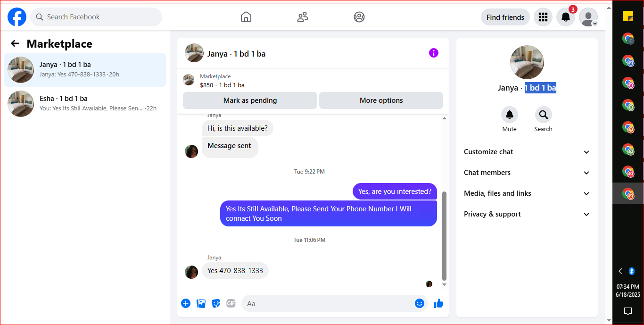Expand Chat members section

(x=527, y=173)
